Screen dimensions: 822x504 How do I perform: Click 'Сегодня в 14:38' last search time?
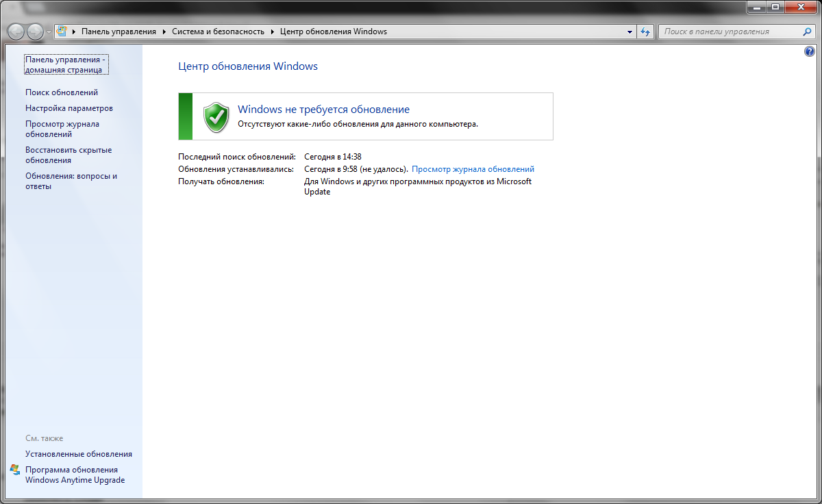(333, 157)
